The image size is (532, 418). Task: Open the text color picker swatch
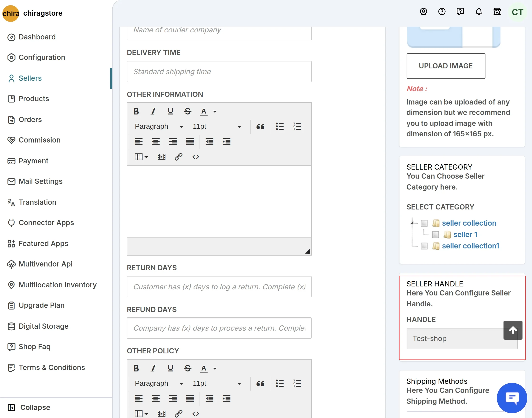(204, 111)
